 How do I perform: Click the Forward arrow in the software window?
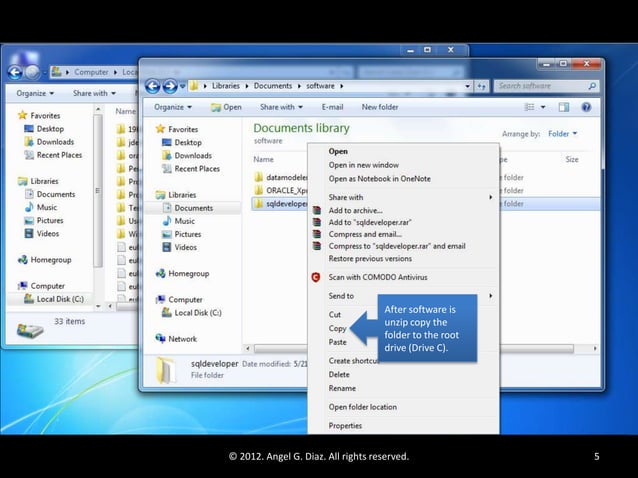170,86
